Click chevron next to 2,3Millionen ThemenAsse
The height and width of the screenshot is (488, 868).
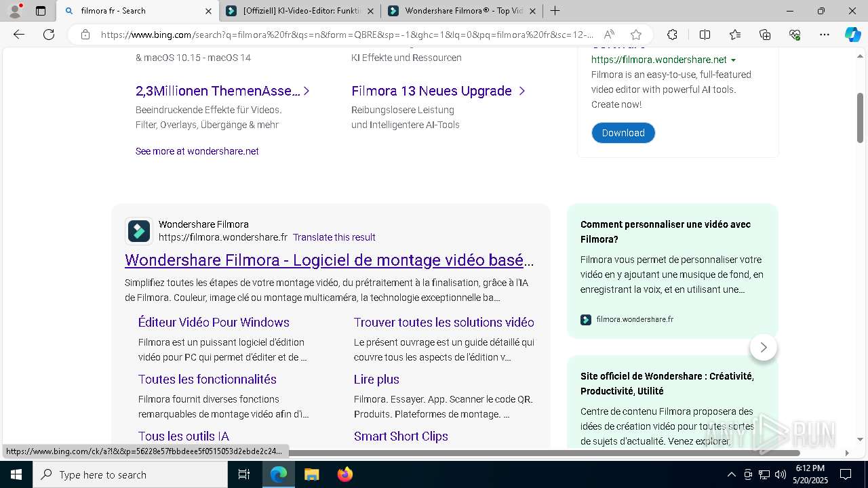click(307, 91)
